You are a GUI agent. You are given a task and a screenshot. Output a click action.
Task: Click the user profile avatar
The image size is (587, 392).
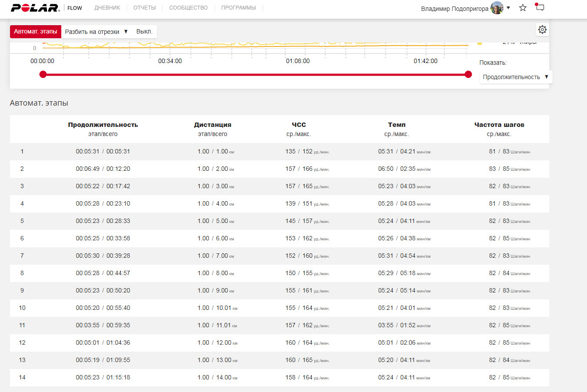(497, 8)
